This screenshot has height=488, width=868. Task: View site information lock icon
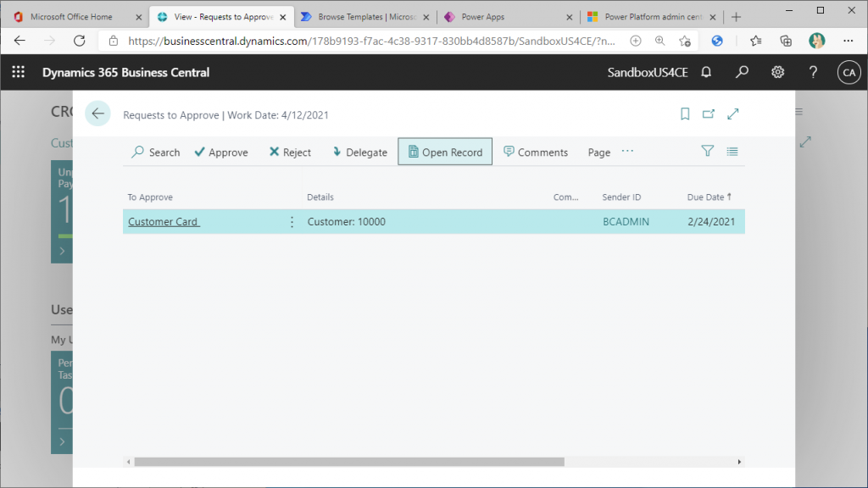[x=114, y=41]
